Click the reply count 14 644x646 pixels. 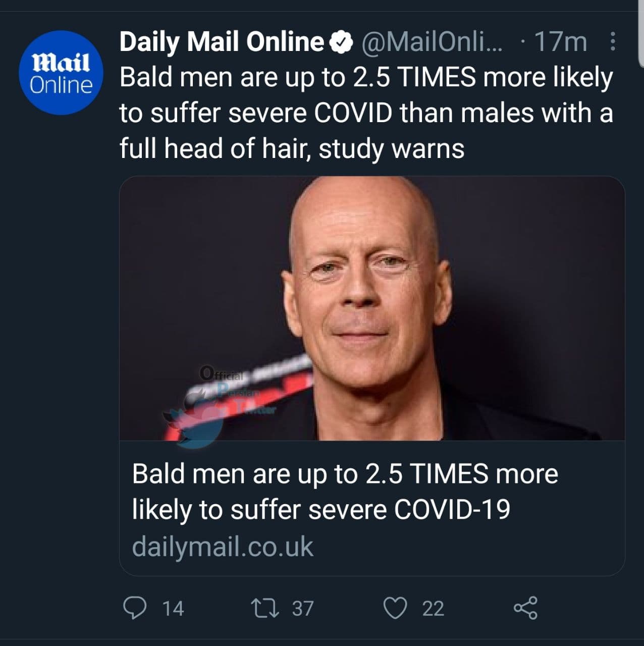(173, 609)
